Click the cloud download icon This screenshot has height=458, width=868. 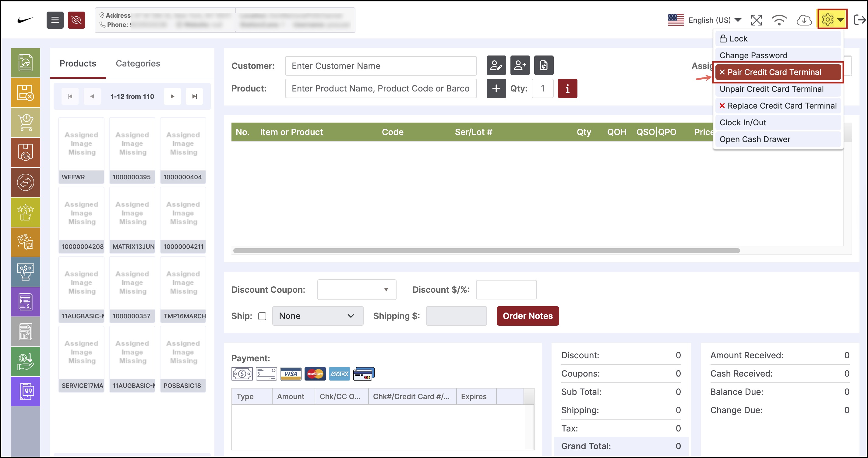[x=803, y=20]
